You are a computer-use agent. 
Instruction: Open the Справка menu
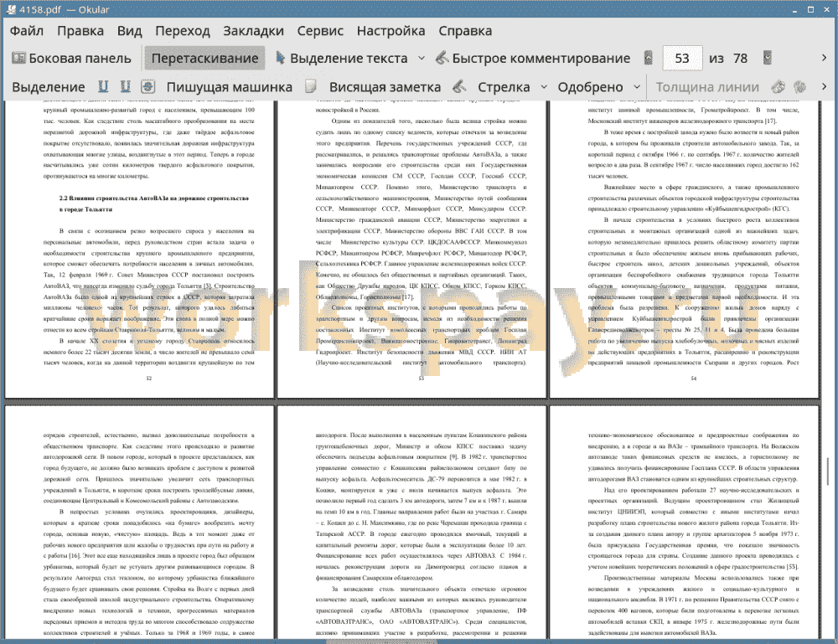(465, 31)
